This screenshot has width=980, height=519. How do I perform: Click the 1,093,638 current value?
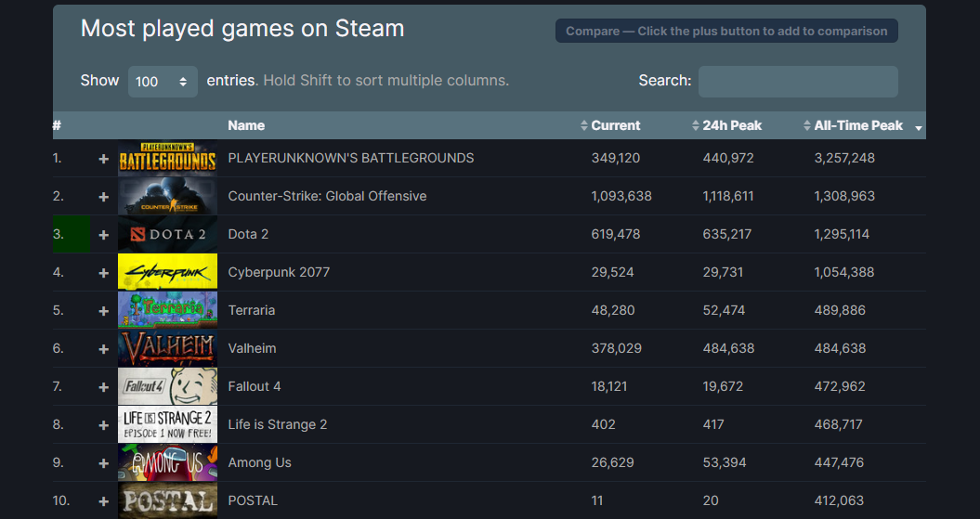(621, 196)
